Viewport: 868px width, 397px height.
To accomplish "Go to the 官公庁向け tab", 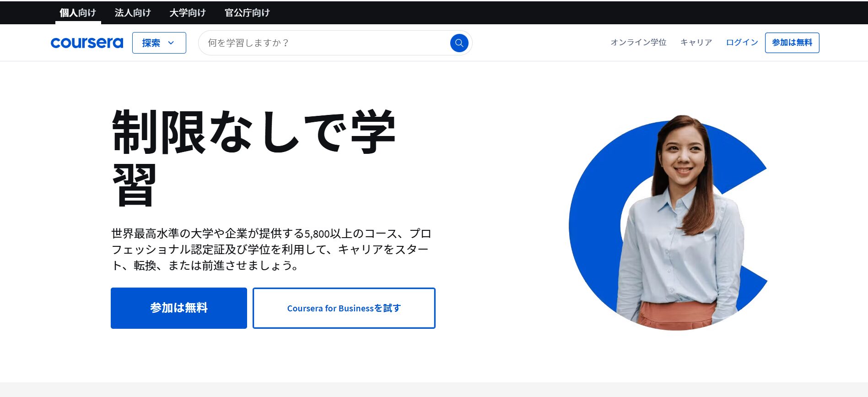I will pos(247,13).
